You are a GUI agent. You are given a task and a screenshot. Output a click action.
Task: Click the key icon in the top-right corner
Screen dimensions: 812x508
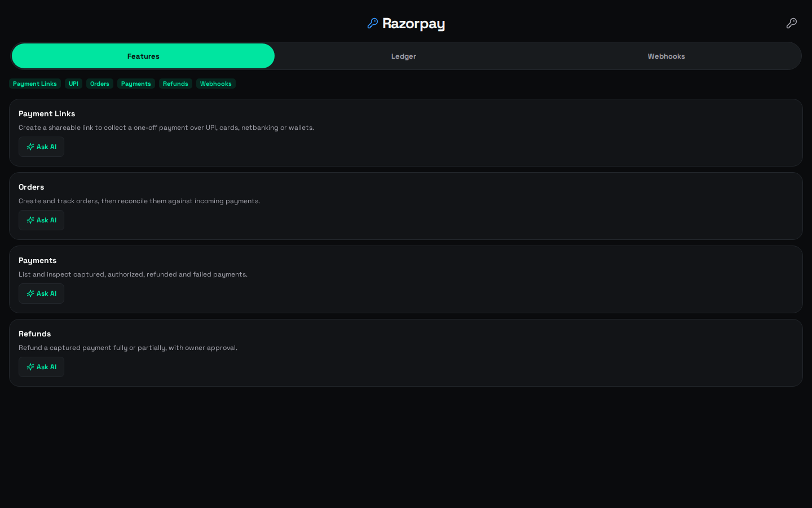792,23
